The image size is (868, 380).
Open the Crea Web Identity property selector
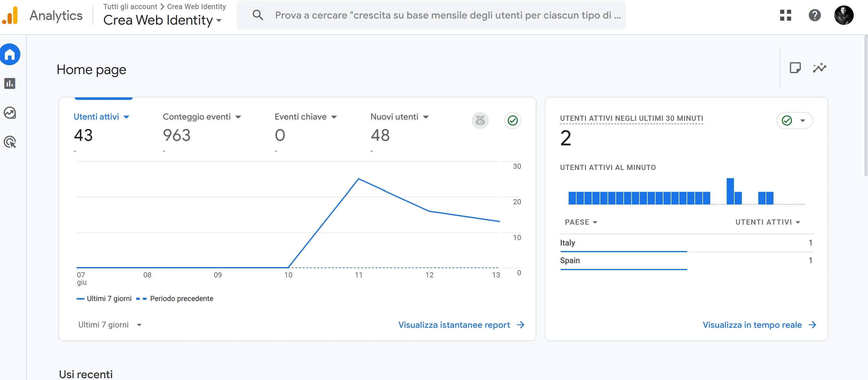pos(162,20)
